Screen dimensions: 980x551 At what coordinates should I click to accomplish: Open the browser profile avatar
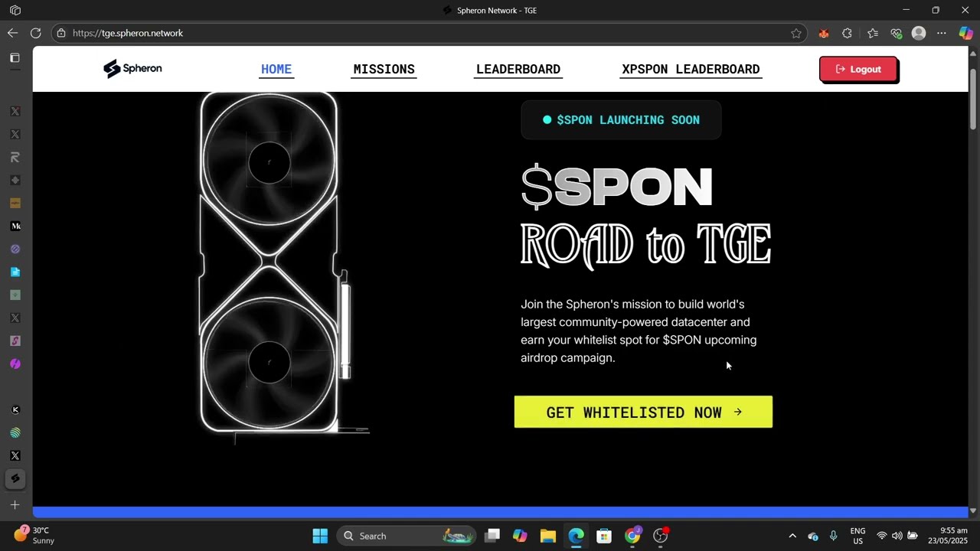[919, 33]
